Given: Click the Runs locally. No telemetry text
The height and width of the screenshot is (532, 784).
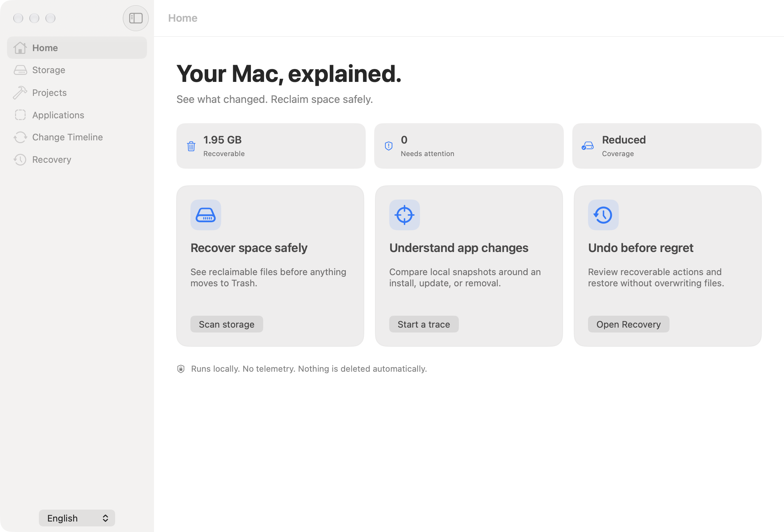Looking at the screenshot, I should (x=309, y=369).
